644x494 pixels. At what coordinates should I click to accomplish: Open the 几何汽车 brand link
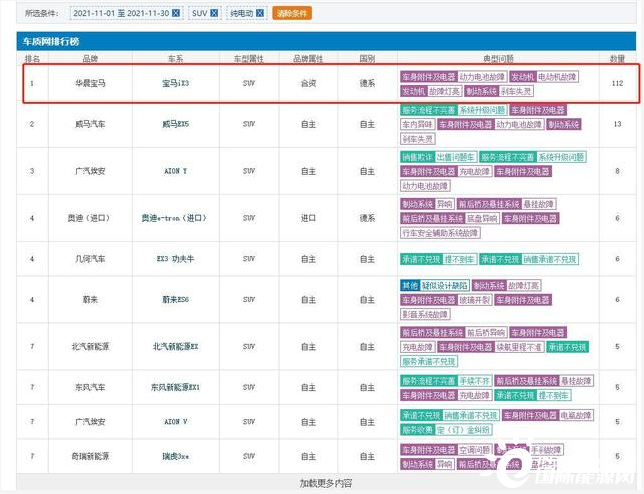(x=90, y=259)
